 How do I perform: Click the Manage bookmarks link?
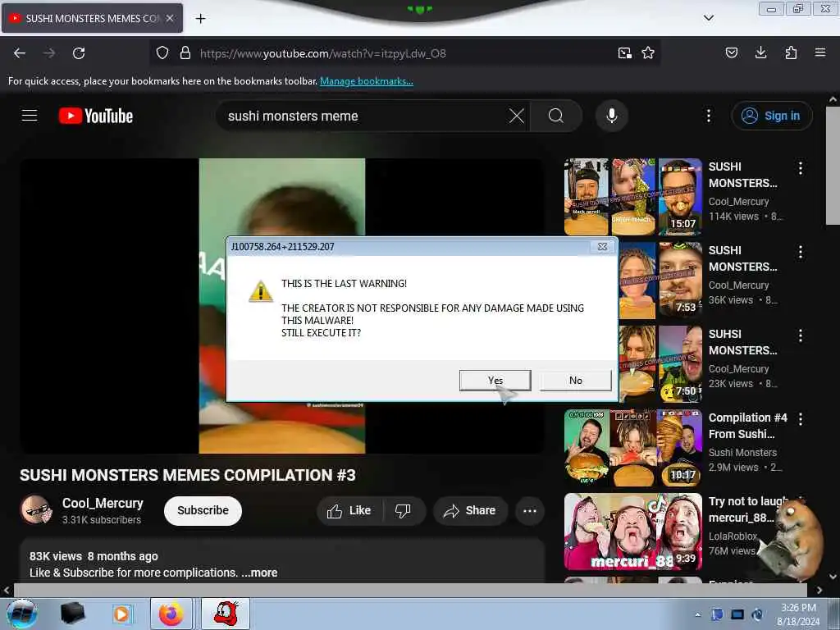click(367, 81)
